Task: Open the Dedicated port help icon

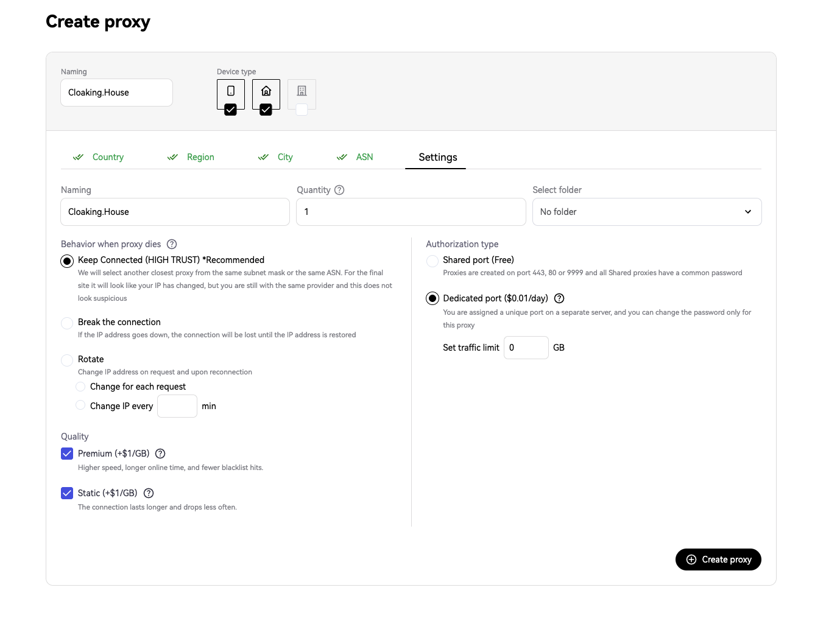Action: pos(559,298)
